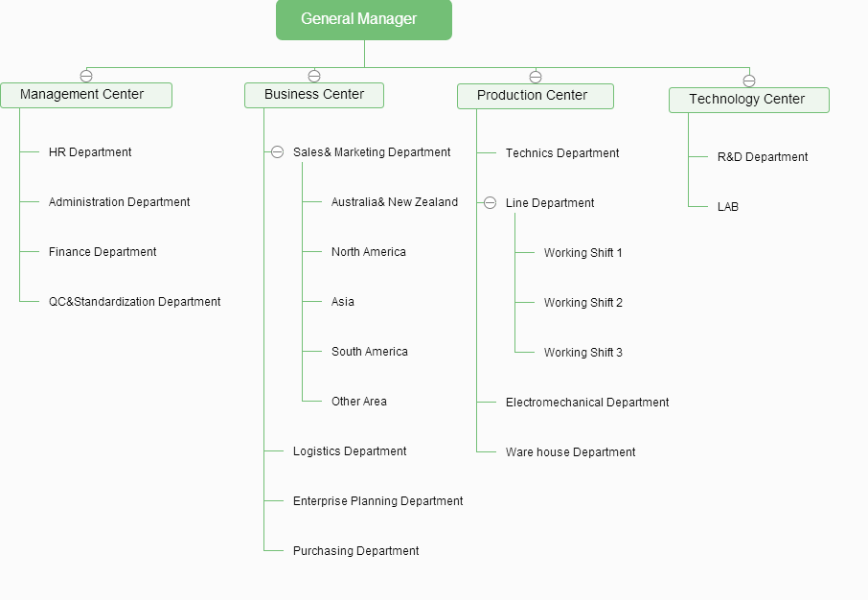
Task: Select the Production Center box
Action: (535, 96)
